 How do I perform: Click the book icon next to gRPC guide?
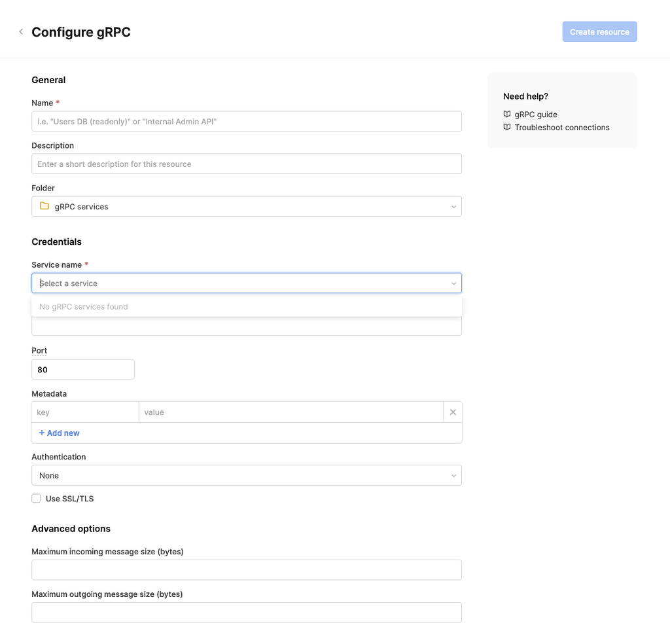pyautogui.click(x=507, y=114)
